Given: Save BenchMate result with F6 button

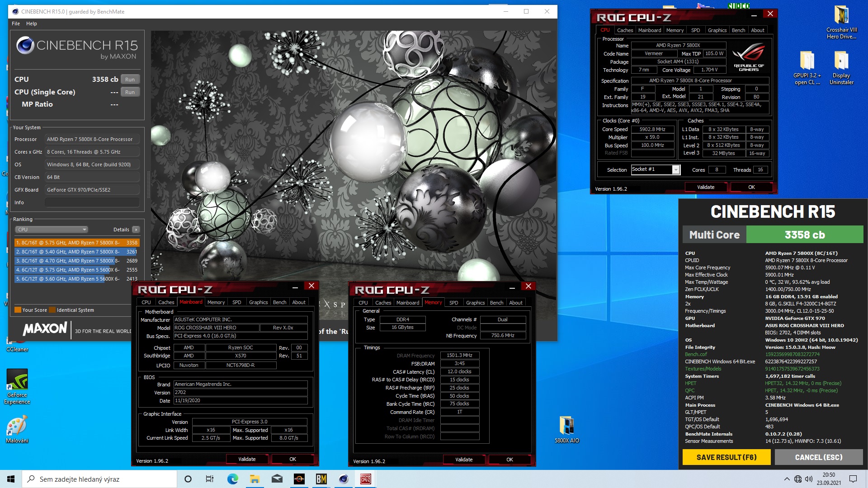Looking at the screenshot, I should point(726,457).
